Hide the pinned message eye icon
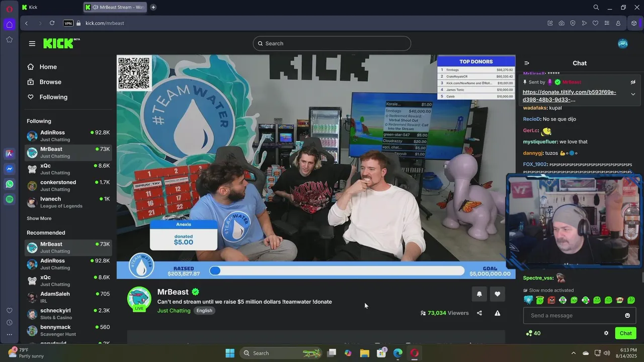Screen dimensions: 644x362 coord(633,82)
